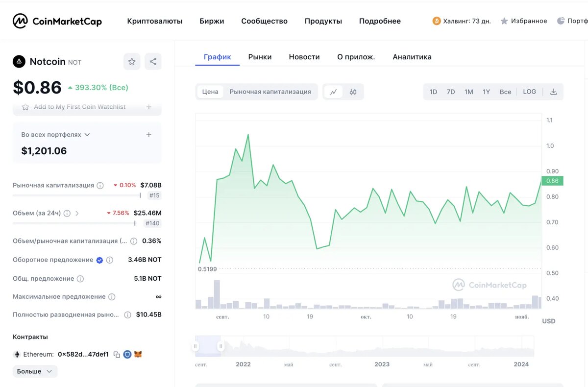Expand the Во всех портфелях dropdown

tap(87, 135)
